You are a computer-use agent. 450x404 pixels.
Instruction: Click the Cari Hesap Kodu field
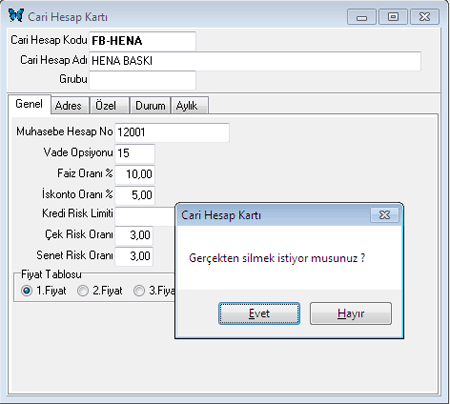pos(142,41)
